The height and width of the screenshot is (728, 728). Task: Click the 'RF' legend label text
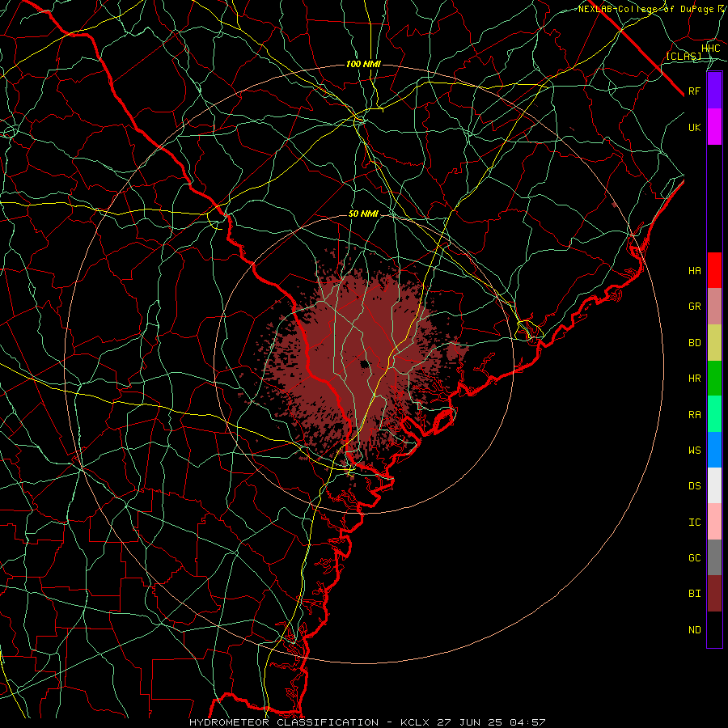pos(694,91)
